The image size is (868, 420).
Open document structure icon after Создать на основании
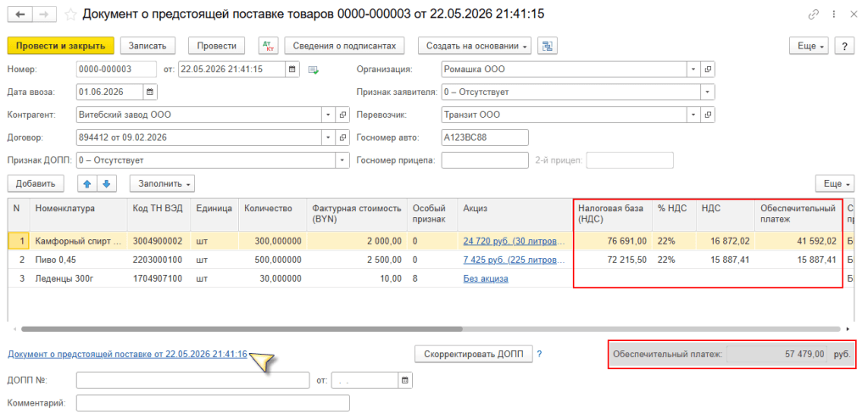click(548, 46)
